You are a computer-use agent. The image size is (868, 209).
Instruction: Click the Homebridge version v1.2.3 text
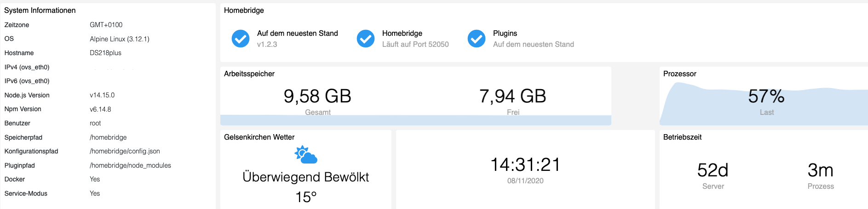point(267,45)
